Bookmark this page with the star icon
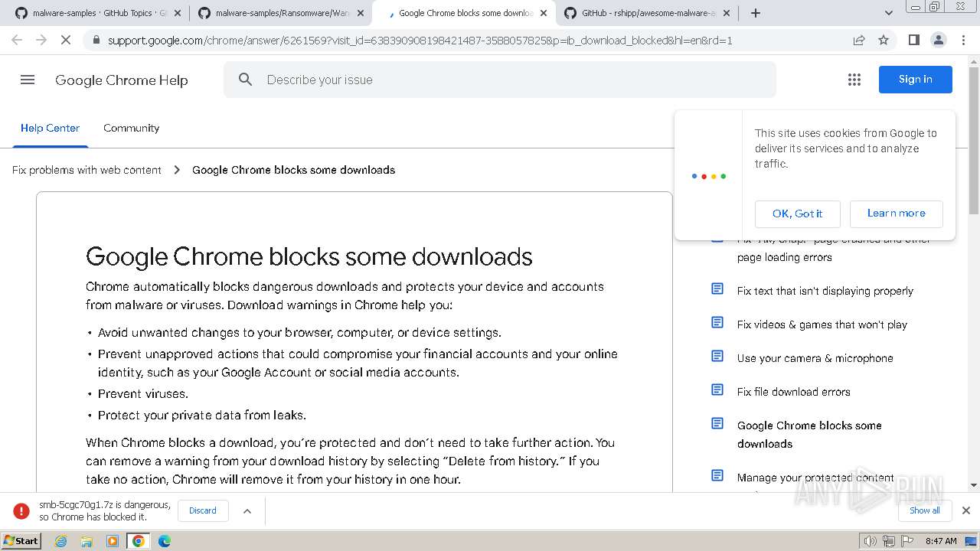980x551 pixels. click(884, 40)
